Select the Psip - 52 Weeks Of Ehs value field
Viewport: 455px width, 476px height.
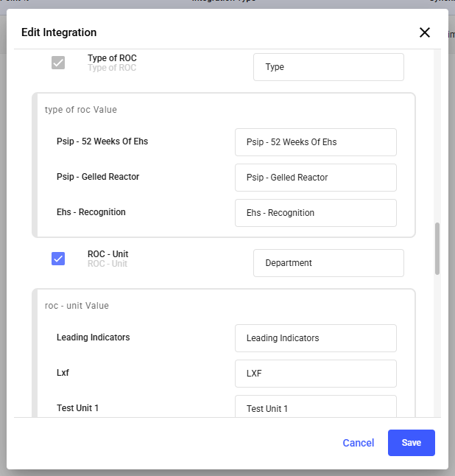(x=316, y=142)
